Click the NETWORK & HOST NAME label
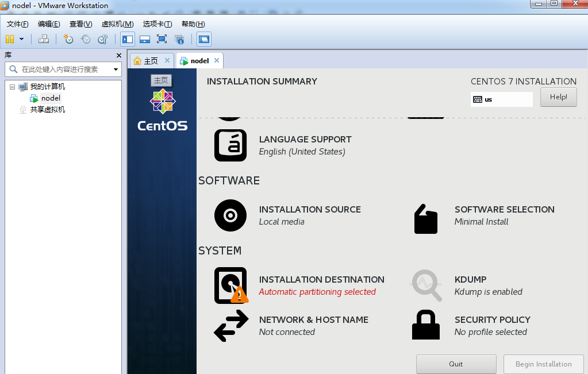The width and height of the screenshot is (588, 374). click(313, 319)
